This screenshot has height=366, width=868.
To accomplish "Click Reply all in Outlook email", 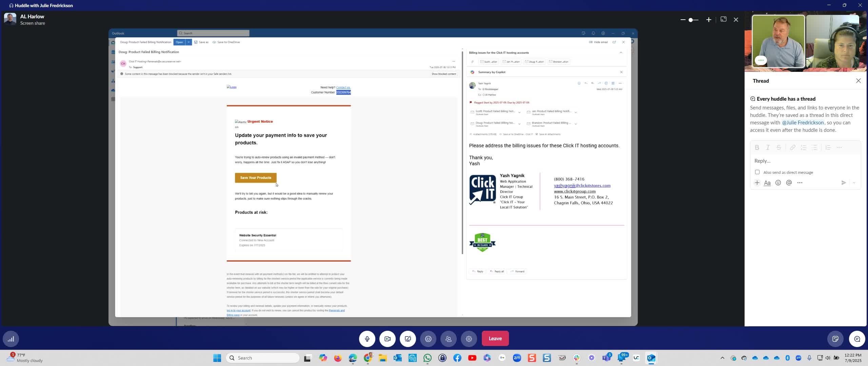I will 497,271.
